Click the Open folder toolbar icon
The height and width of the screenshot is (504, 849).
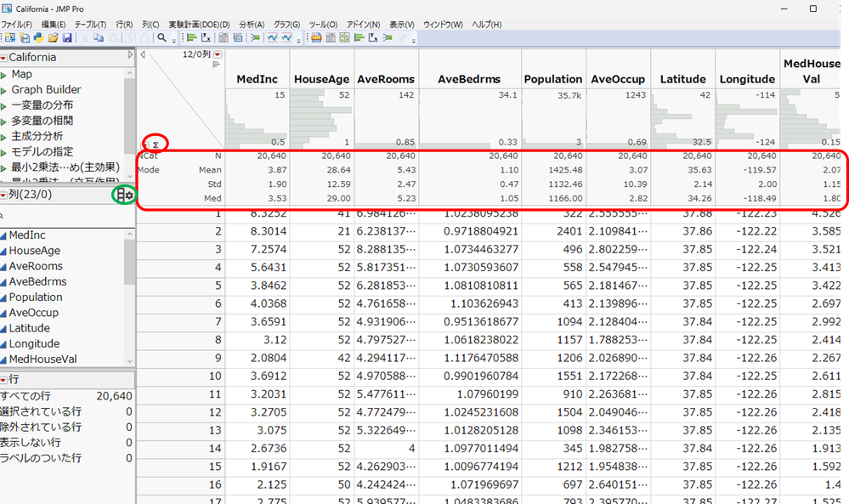pos(54,38)
